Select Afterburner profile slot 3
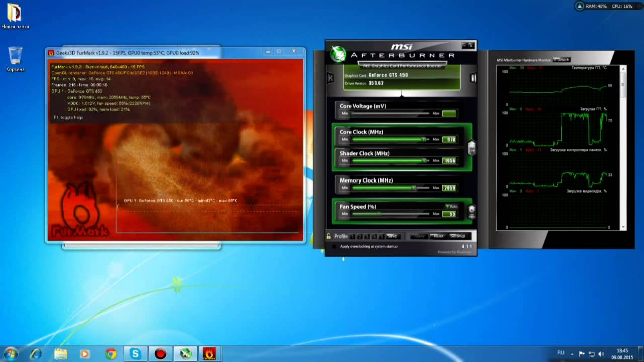 point(367,236)
